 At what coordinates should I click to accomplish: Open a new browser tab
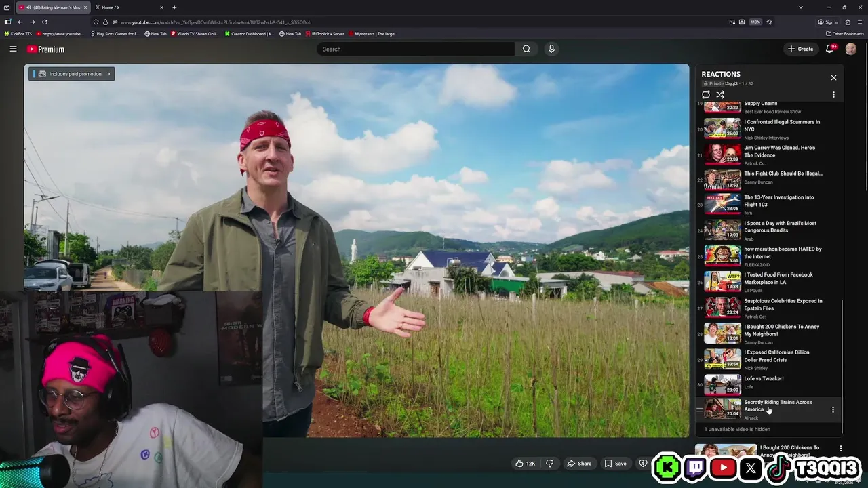tap(174, 7)
